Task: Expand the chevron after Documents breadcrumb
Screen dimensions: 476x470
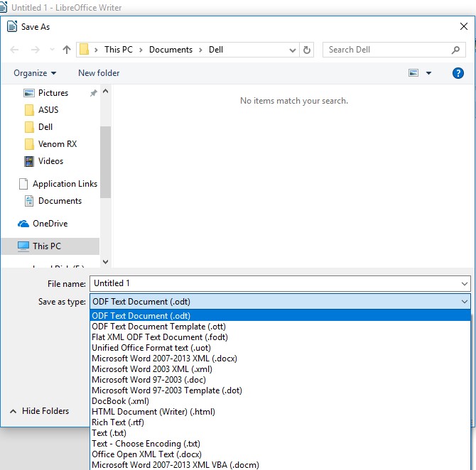Action: click(x=200, y=50)
